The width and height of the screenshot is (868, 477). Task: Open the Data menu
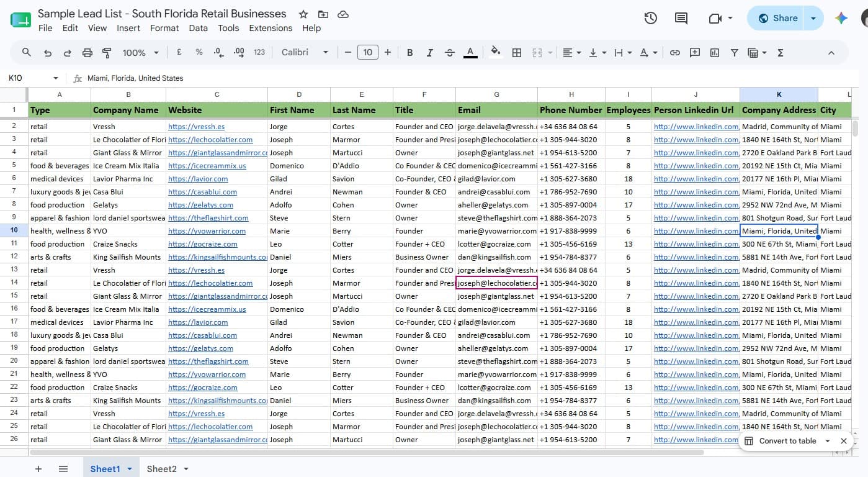(x=199, y=28)
